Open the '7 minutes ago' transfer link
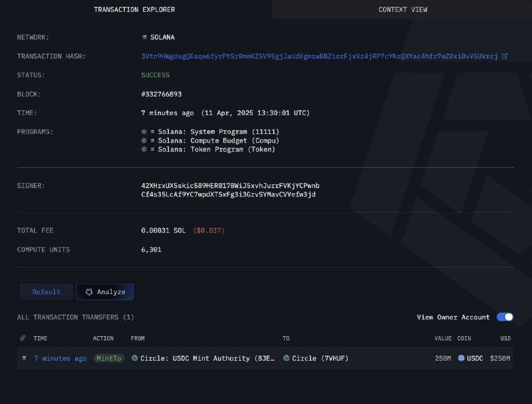532x404 pixels. 60,358
